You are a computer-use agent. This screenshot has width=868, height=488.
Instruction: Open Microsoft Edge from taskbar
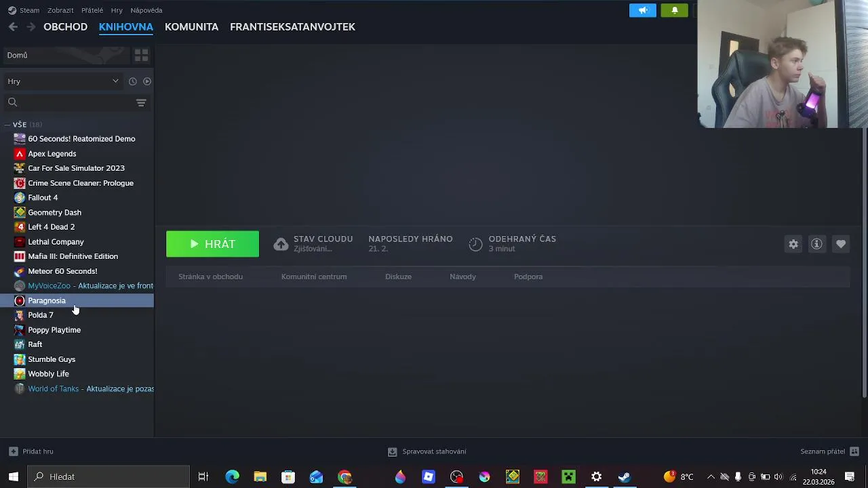click(x=233, y=476)
